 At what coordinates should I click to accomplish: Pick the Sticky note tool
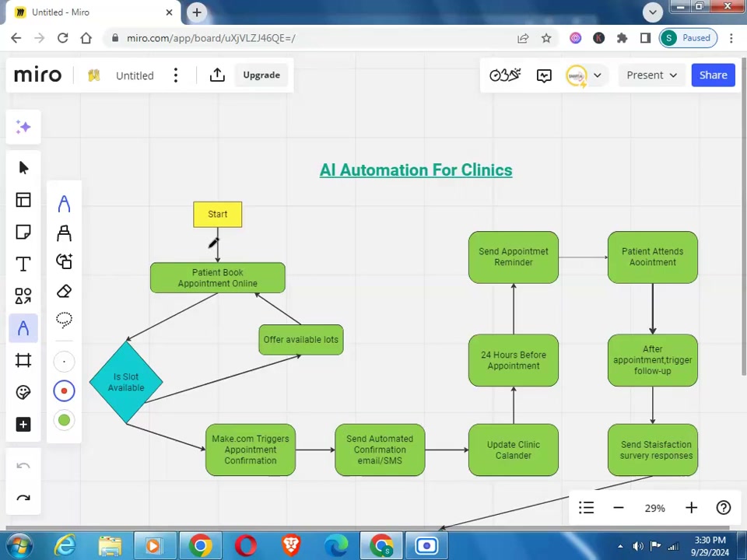pyautogui.click(x=23, y=232)
